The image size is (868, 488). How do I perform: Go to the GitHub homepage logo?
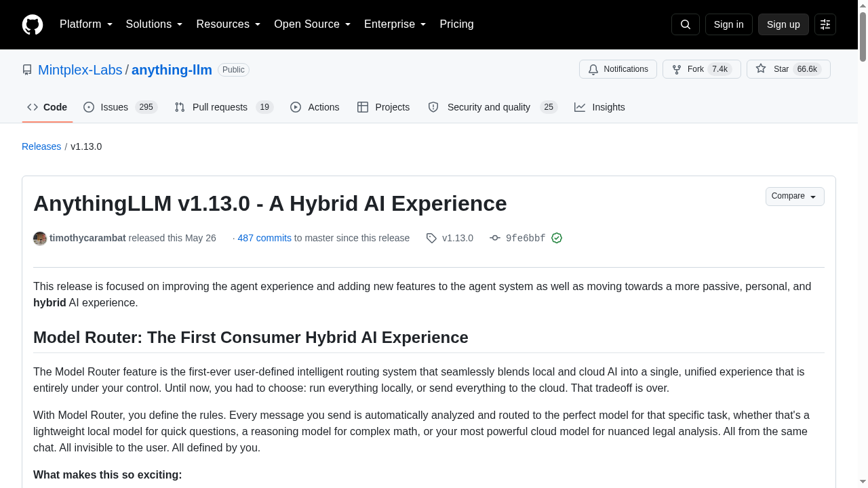(x=33, y=24)
